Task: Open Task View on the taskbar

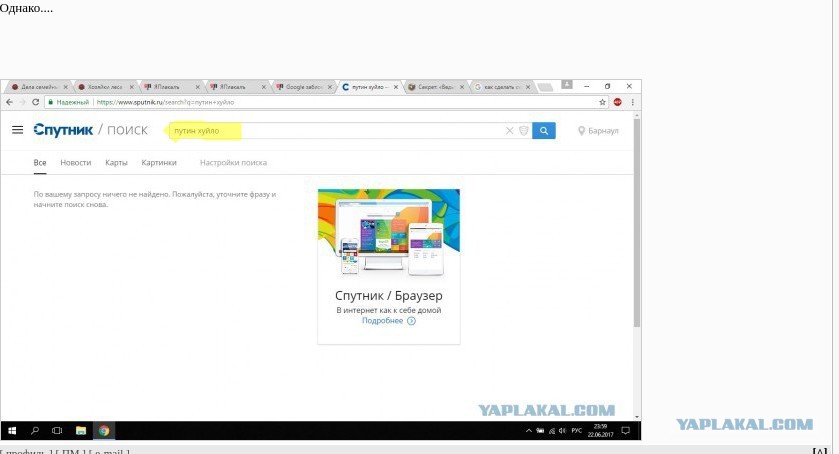Action: point(57,430)
